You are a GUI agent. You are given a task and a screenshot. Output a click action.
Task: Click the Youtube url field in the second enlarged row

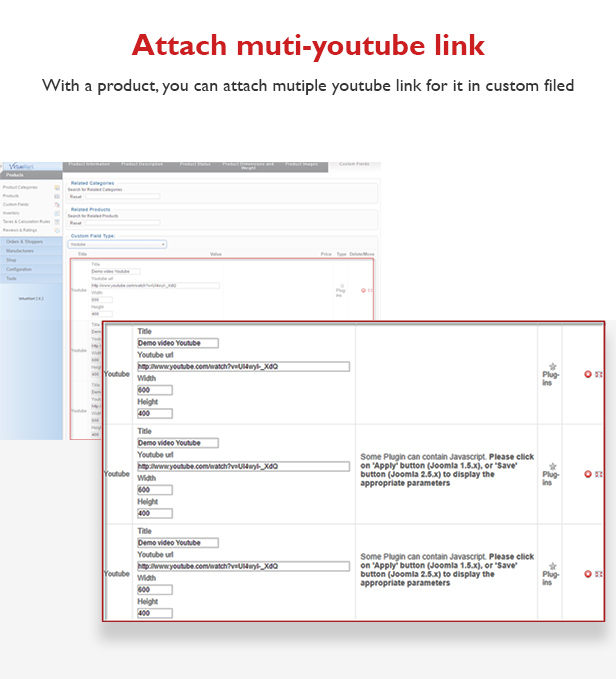coord(243,466)
